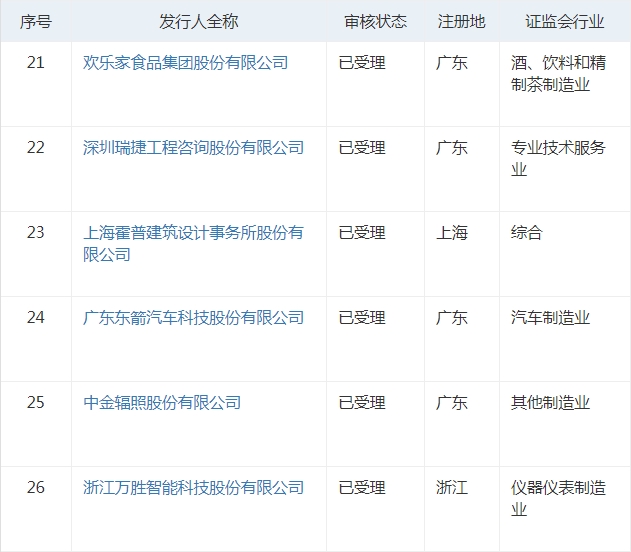Open 浙江万胜智能科技股份有限公司 link
The height and width of the screenshot is (552, 631).
point(194,487)
